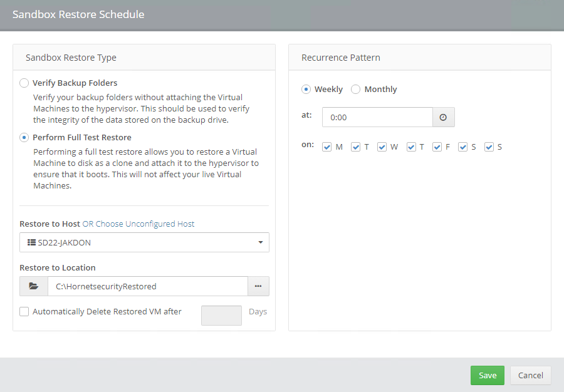Screen dimensions: 564x392
Task: Switch recurrence to Monthly
Action: pyautogui.click(x=356, y=89)
